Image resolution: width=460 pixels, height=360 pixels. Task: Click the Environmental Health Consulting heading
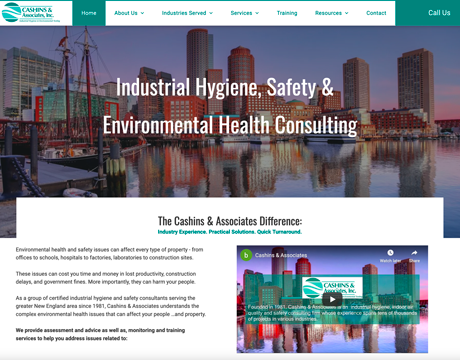230,125
